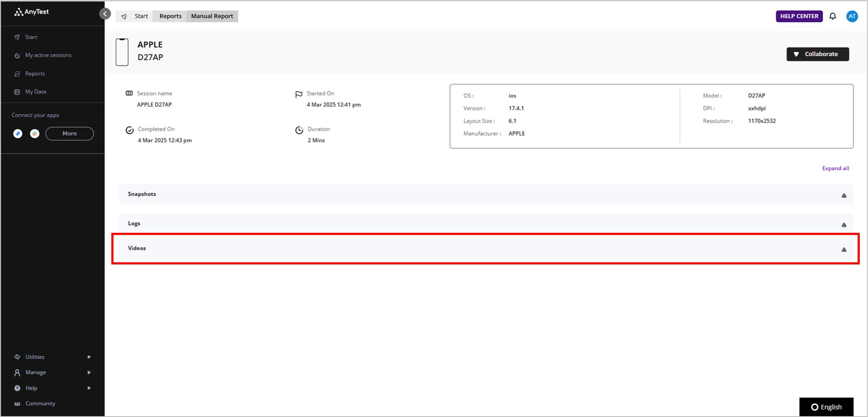Open the Videos section header

tap(486, 248)
